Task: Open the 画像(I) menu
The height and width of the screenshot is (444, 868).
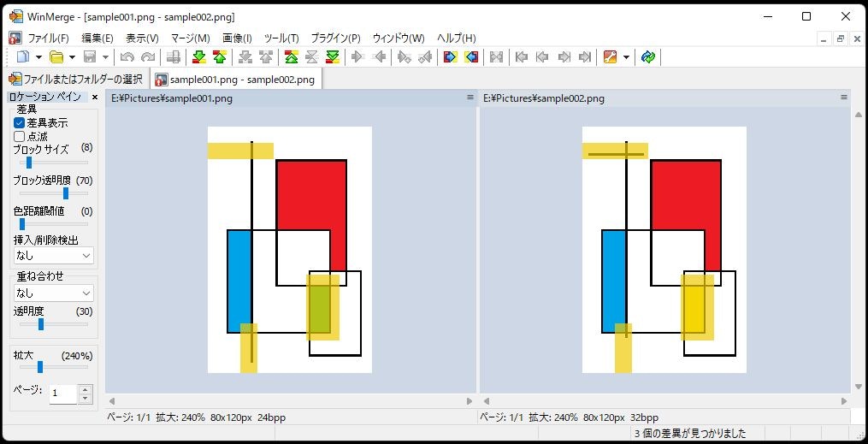Action: click(x=237, y=38)
